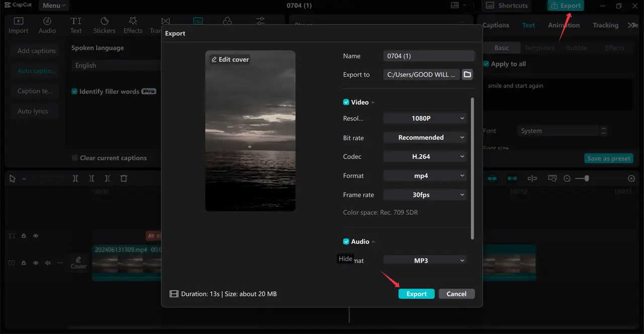Open the Font System selector
The image size is (644, 334).
tap(562, 131)
